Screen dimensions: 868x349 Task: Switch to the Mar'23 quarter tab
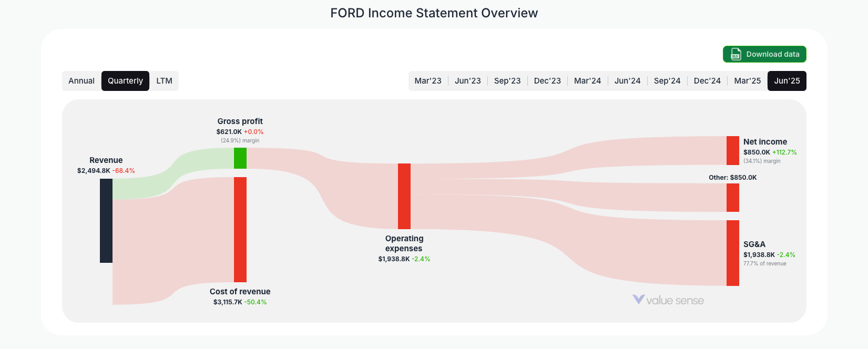point(428,80)
